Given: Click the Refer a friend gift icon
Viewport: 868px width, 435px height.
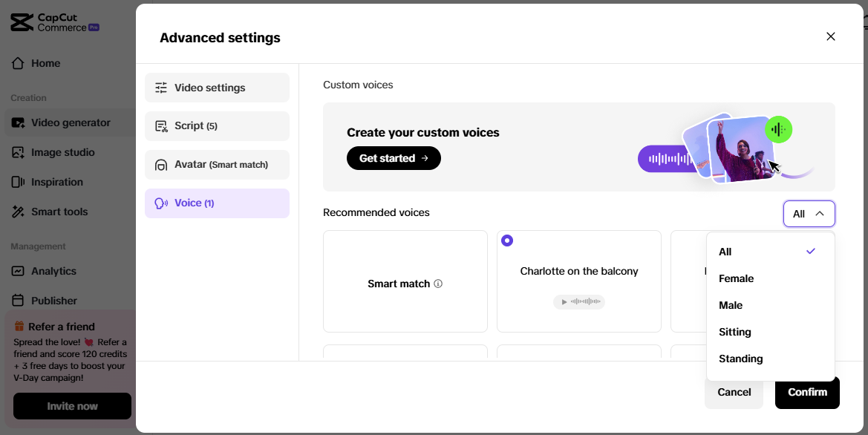Looking at the screenshot, I should click(19, 327).
